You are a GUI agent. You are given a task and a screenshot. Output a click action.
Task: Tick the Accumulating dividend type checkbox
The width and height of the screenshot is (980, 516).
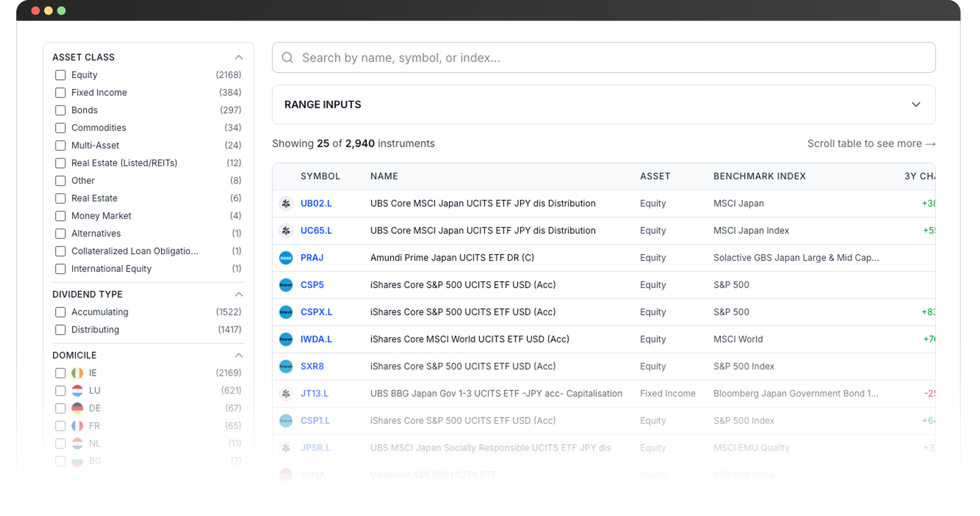point(60,312)
